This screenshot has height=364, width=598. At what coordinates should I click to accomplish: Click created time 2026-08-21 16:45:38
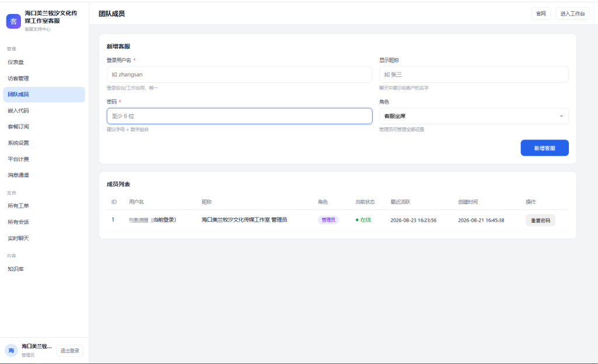[x=481, y=220]
